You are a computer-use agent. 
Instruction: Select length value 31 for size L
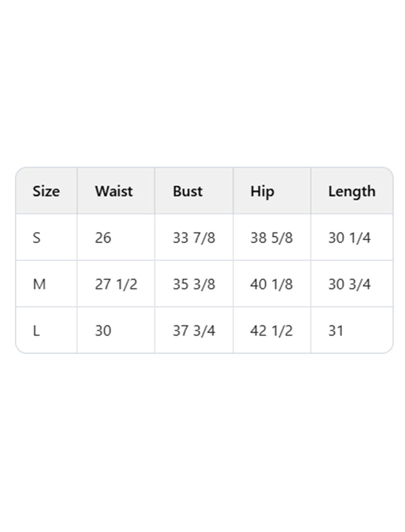(336, 331)
